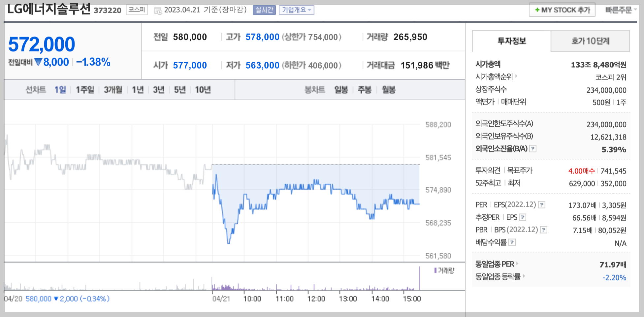Image resolution: width=644 pixels, height=317 pixels.
Task: Click purple 거래량 legend marker
Action: point(435,270)
